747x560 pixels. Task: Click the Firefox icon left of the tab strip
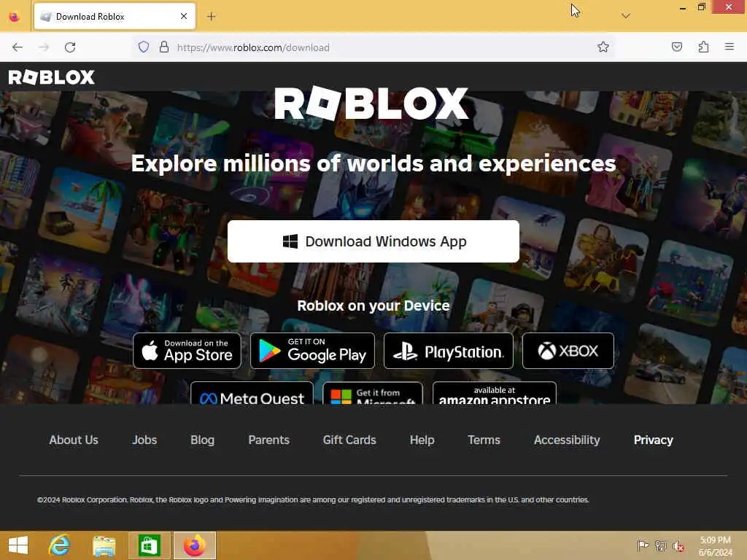[15, 17]
